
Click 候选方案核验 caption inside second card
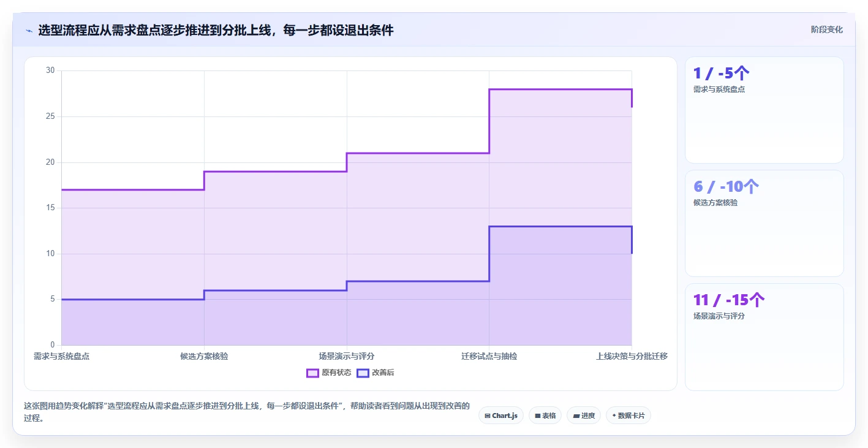coord(715,203)
